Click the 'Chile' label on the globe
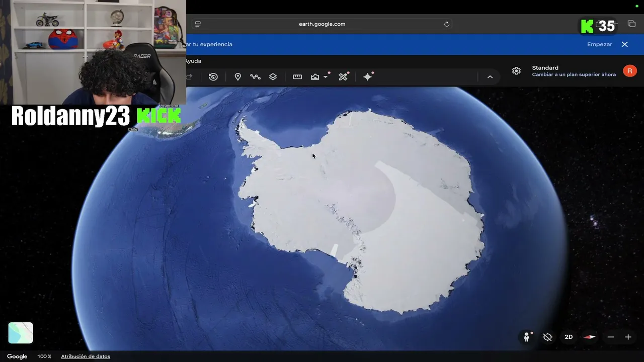 point(133,130)
